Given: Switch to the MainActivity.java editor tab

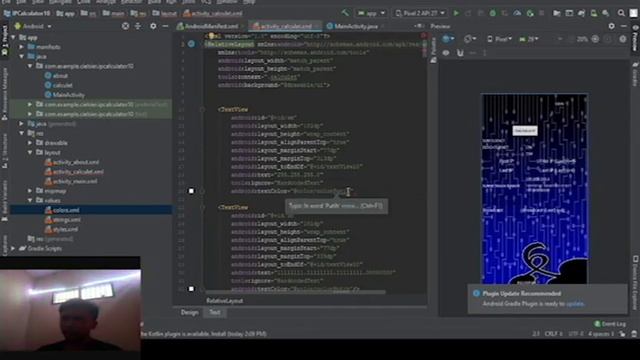Looking at the screenshot, I should click(x=355, y=26).
